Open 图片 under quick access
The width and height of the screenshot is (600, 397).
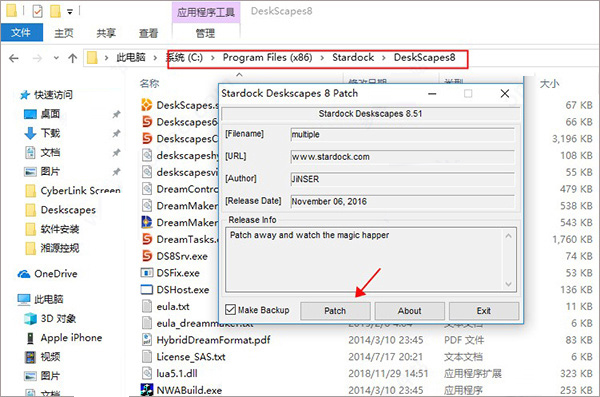pos(50,171)
